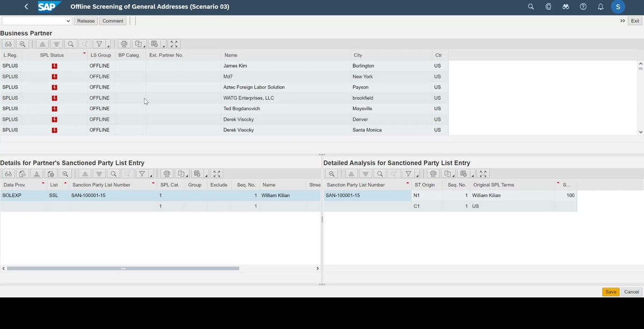Click Details table horizontal scrollbar right arrow
Image resolution: width=644 pixels, height=329 pixels.
click(317, 268)
